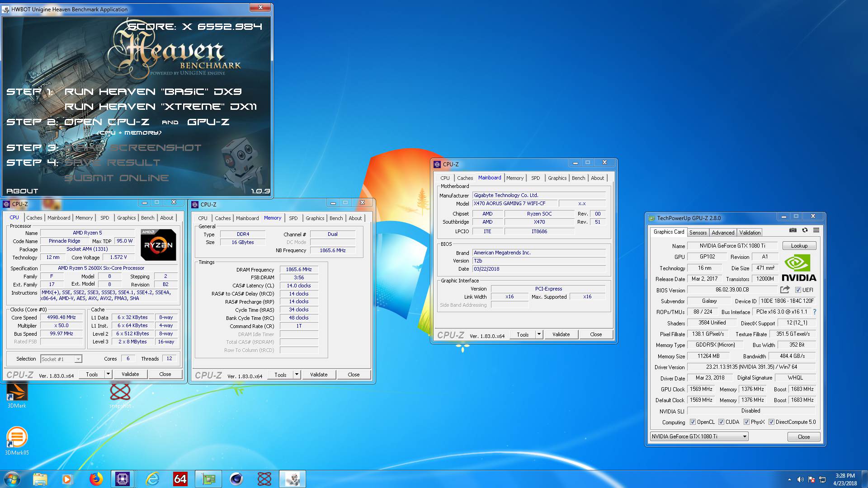The image size is (868, 488).
Task: Click Validate in the CPU-Z Mainboard window
Action: coord(561,334)
